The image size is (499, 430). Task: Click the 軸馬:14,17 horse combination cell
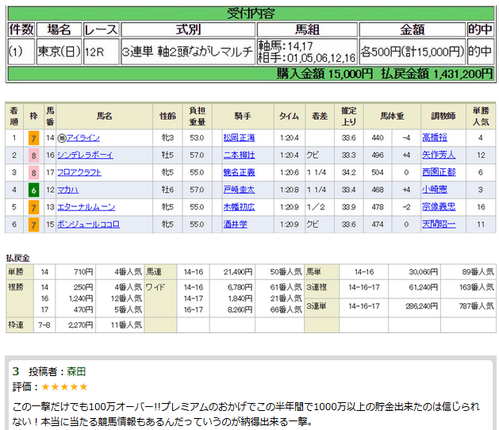[x=307, y=51]
